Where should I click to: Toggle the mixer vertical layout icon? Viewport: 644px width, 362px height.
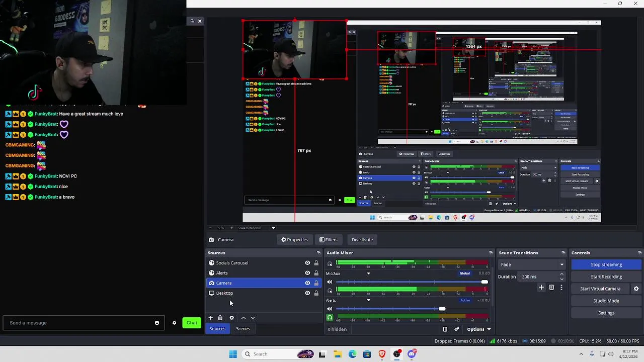click(x=445, y=329)
